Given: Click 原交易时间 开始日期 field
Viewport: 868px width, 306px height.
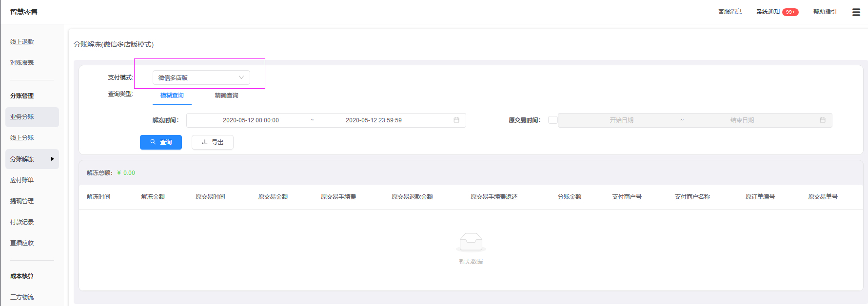Looking at the screenshot, I should pos(621,120).
